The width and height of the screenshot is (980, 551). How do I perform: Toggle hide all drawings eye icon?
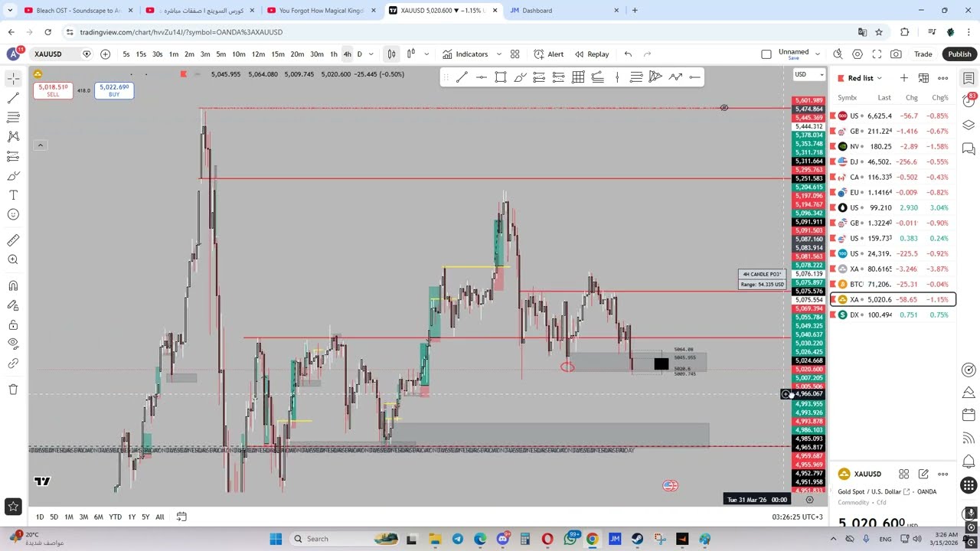(x=13, y=344)
